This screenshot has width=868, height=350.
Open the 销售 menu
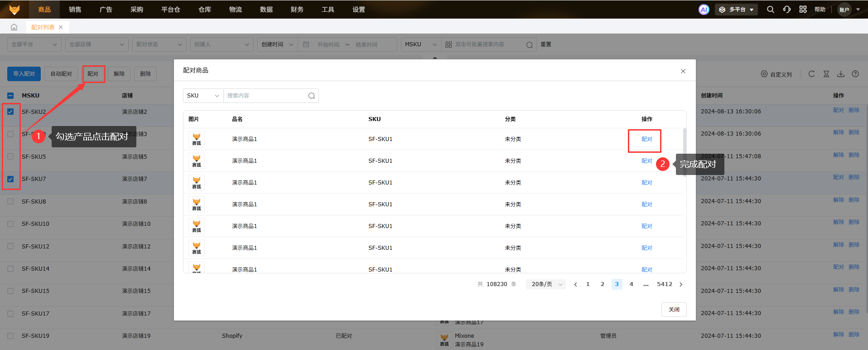pyautogui.click(x=75, y=10)
